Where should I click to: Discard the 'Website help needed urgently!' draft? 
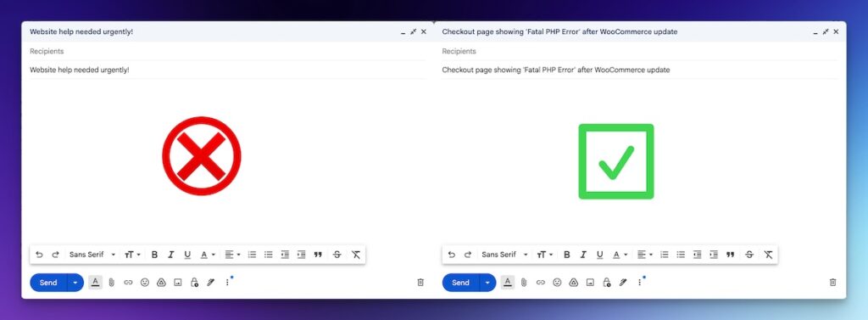pyautogui.click(x=420, y=283)
